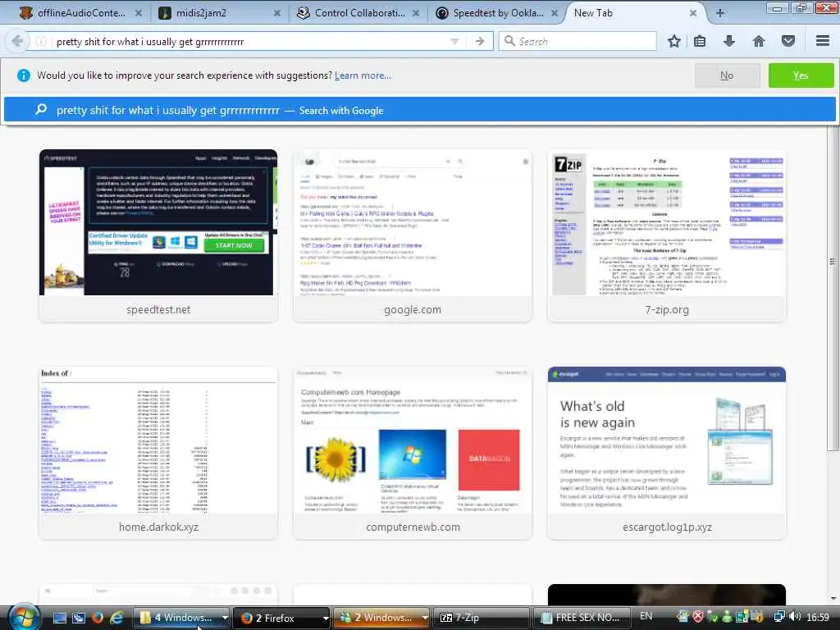
Task: Click the EN language indicator
Action: 646,616
